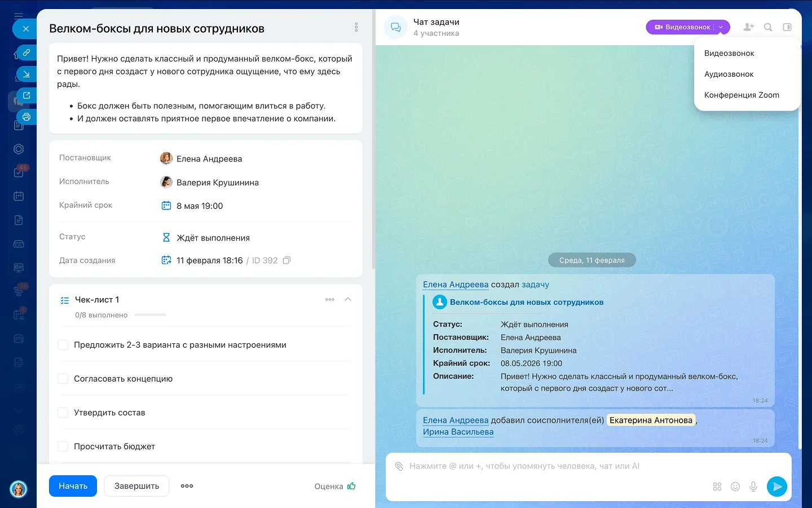Check 'Просчитать бюджет' item
Viewport: 812px width, 508px height.
[63, 446]
